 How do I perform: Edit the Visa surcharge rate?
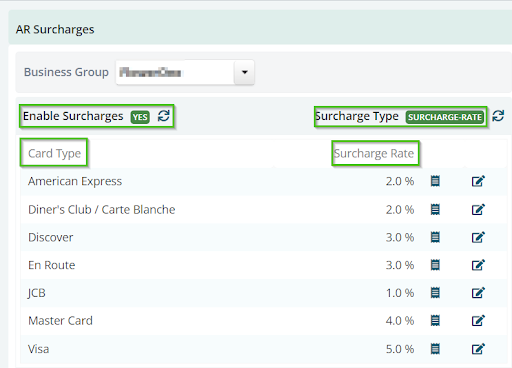click(x=478, y=349)
